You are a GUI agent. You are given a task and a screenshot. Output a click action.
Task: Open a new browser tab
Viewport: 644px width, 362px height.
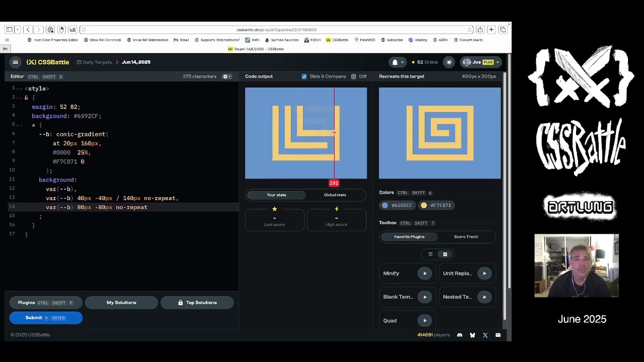(491, 30)
